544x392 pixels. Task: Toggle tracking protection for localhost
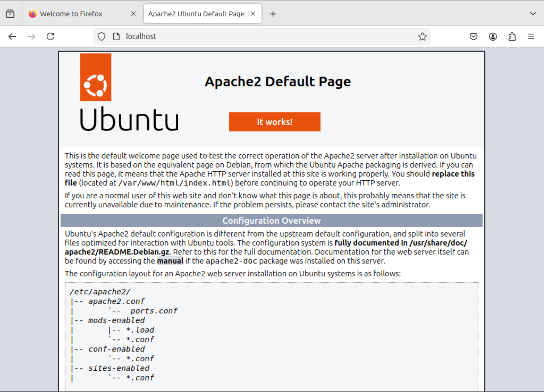pos(101,36)
